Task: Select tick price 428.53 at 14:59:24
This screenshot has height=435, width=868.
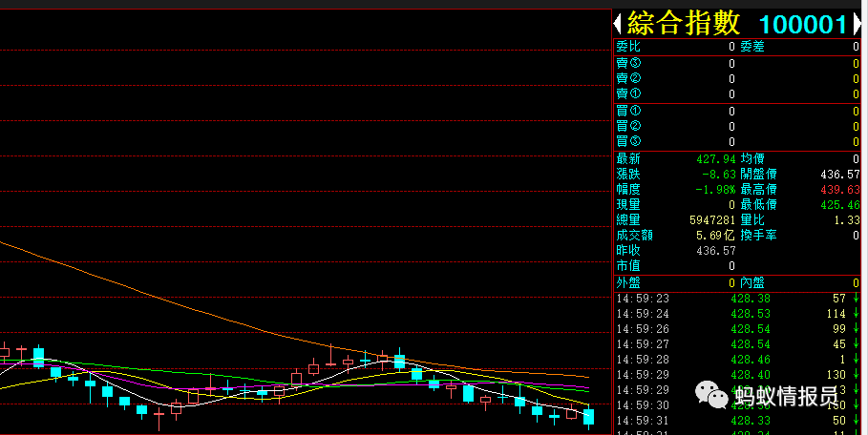Action: [x=751, y=314]
